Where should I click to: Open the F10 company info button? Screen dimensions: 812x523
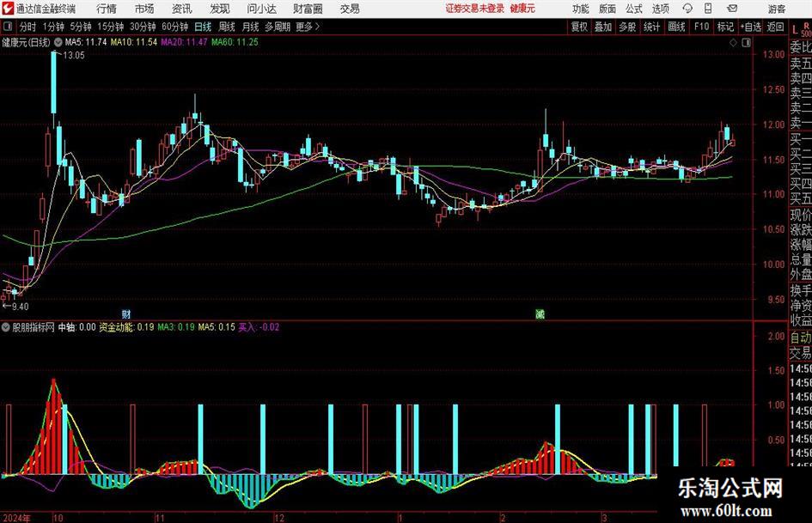point(702,27)
